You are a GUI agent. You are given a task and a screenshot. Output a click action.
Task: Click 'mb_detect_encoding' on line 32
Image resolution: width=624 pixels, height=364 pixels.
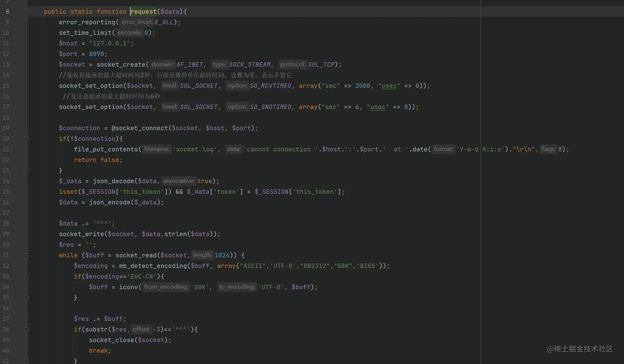[153, 266]
